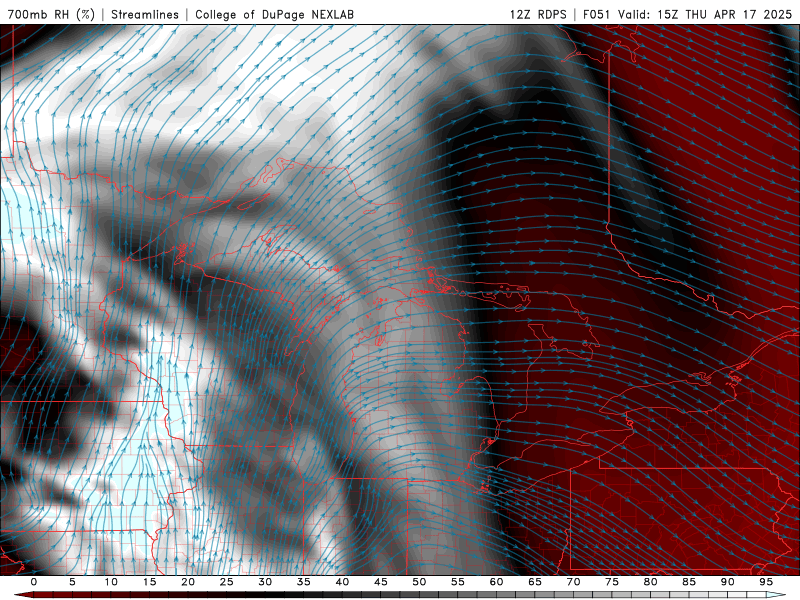Select the '55' scale label
800x600 pixels.
(458, 582)
